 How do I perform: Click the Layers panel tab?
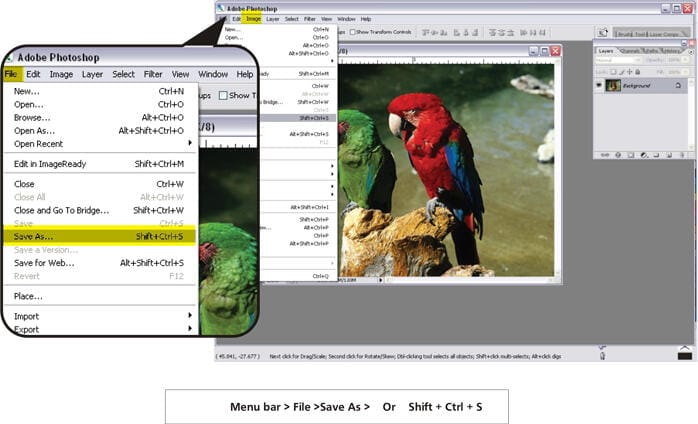607,50
